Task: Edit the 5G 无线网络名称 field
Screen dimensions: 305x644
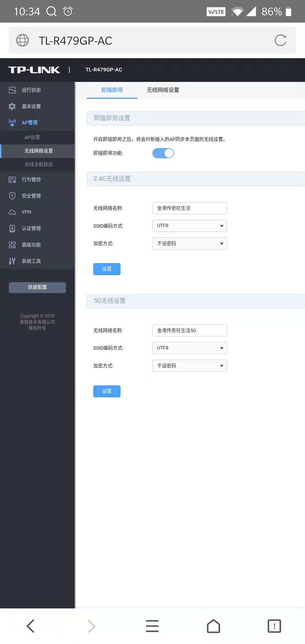Action: (x=189, y=330)
